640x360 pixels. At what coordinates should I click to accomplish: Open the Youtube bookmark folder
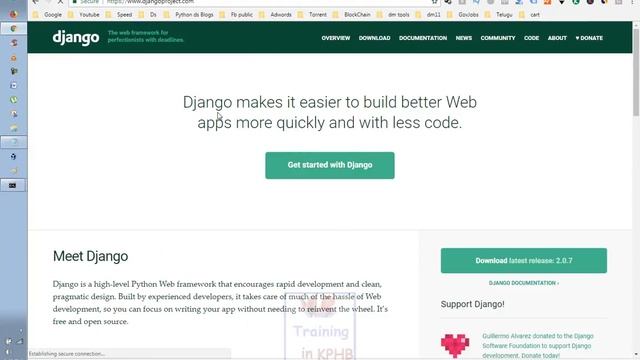click(x=84, y=15)
